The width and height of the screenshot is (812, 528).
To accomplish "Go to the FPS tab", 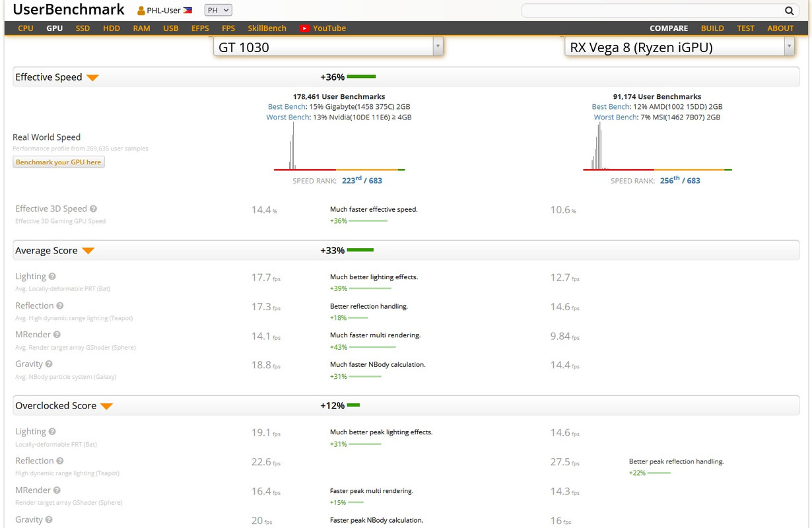I will pyautogui.click(x=228, y=28).
